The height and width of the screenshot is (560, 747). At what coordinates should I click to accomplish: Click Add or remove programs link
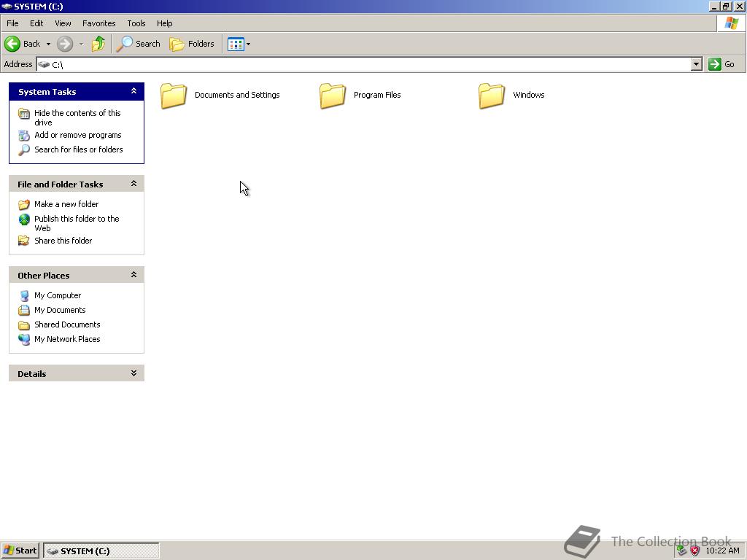(77, 135)
